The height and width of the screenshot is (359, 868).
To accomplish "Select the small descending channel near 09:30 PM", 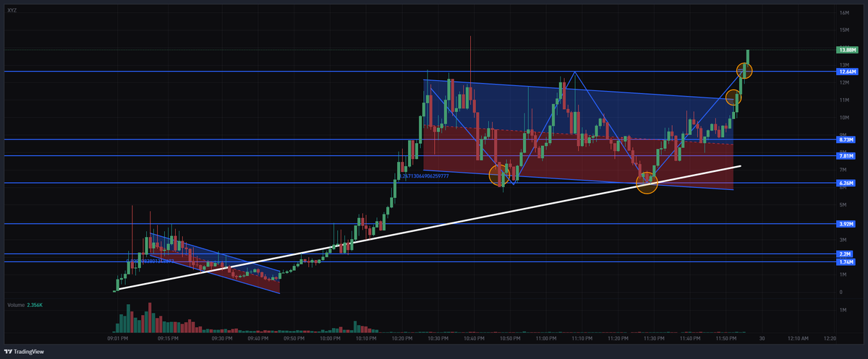I will 214,263.
